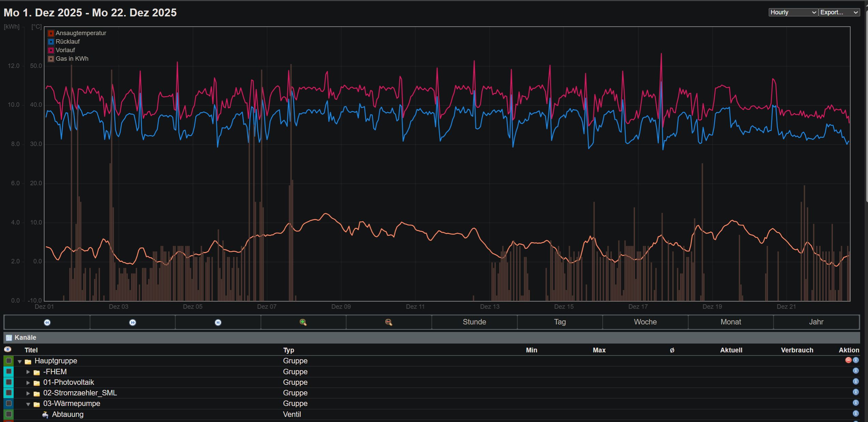Jump to now with skip-to-end icon
This screenshot has width=868, height=422.
click(218, 322)
